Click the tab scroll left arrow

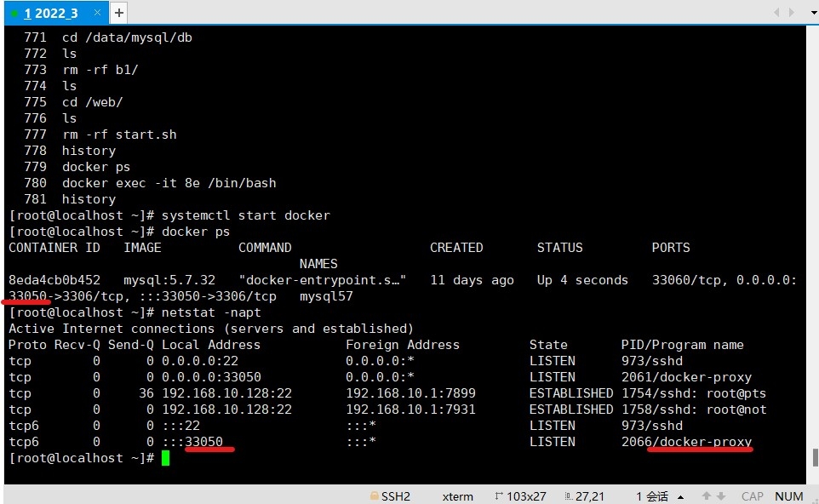click(x=777, y=13)
